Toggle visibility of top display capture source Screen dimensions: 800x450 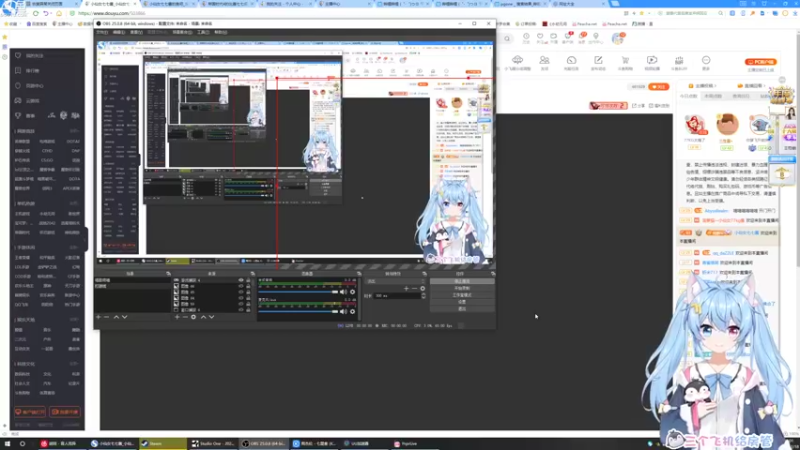tap(241, 280)
